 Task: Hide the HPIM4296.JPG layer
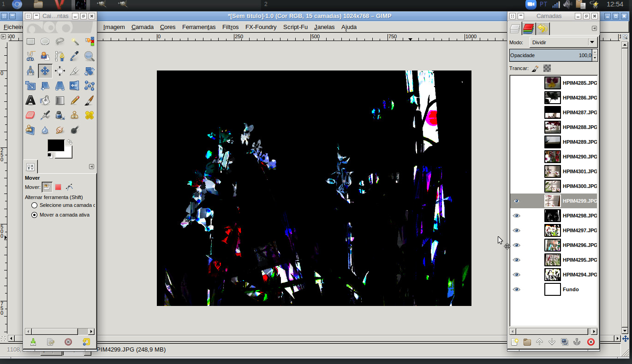pos(517,245)
